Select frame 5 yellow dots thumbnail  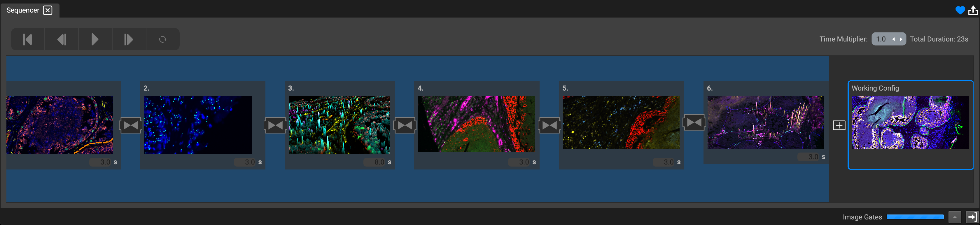(x=621, y=122)
